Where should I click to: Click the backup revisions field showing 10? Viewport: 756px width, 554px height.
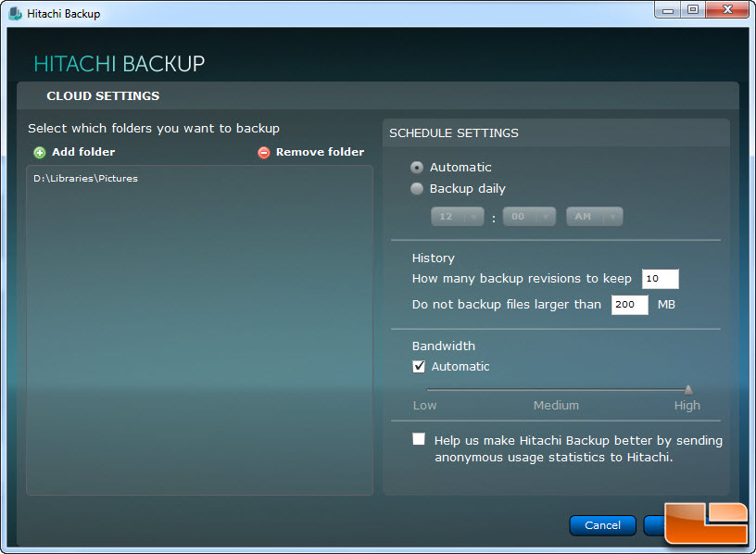(660, 279)
